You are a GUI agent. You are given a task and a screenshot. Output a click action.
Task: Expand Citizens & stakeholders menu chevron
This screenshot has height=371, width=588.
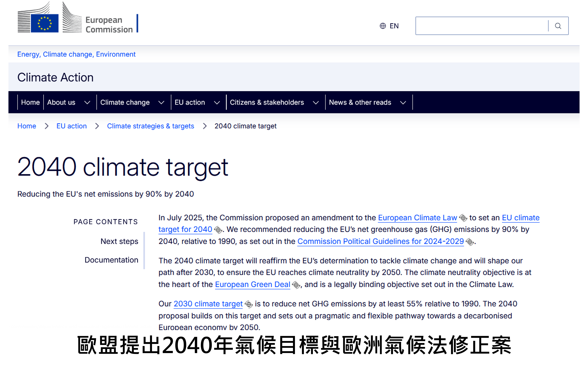coord(316,102)
